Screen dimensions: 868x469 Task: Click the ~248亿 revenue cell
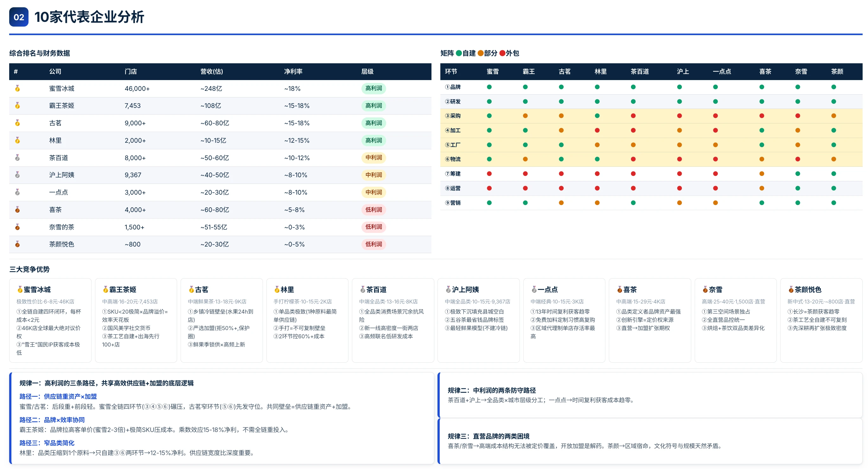coord(211,89)
